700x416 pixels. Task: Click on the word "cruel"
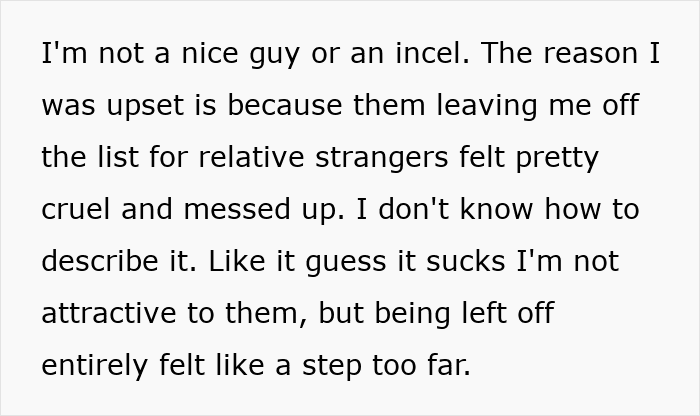(75, 209)
